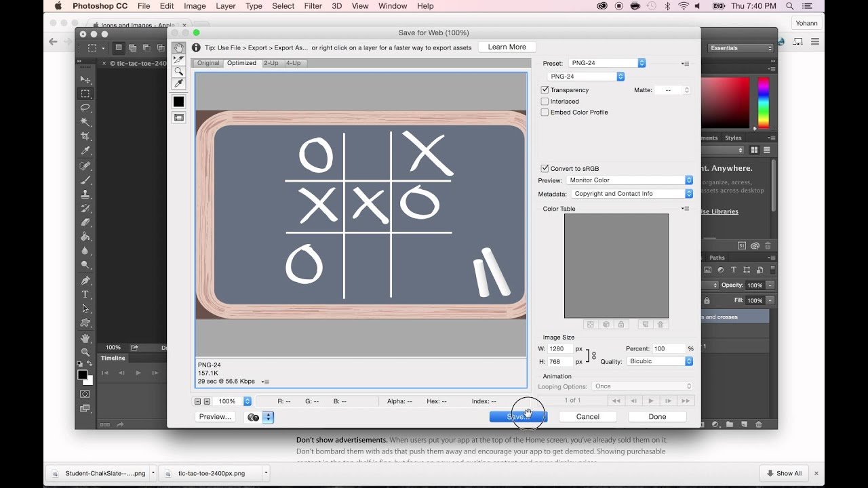Select the Clone Stamp tool

(85, 194)
